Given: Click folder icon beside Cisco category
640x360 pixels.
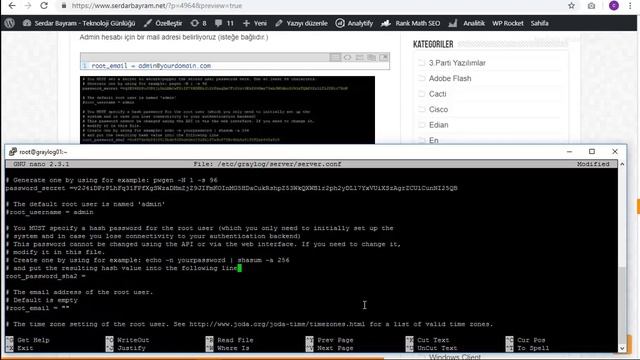Looking at the screenshot, I should (x=422, y=109).
